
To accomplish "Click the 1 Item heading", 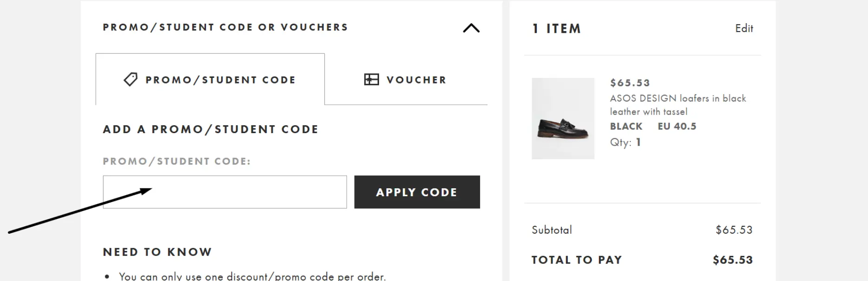I will pyautogui.click(x=556, y=29).
